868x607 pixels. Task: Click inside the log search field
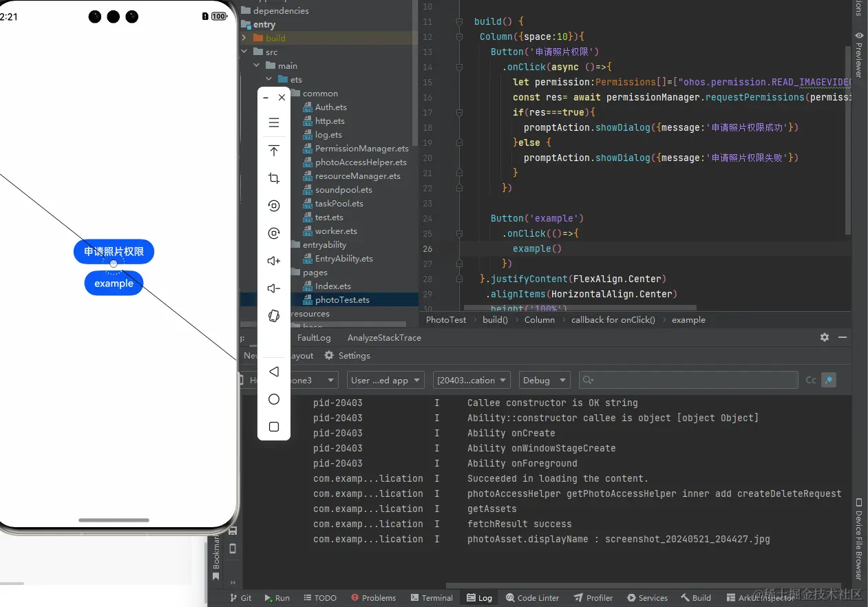pos(688,380)
